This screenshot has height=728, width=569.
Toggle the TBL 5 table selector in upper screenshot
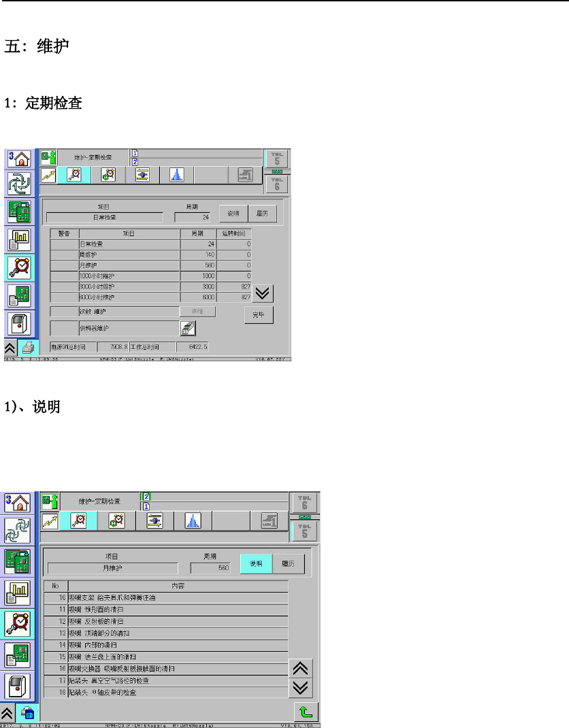tap(277, 159)
